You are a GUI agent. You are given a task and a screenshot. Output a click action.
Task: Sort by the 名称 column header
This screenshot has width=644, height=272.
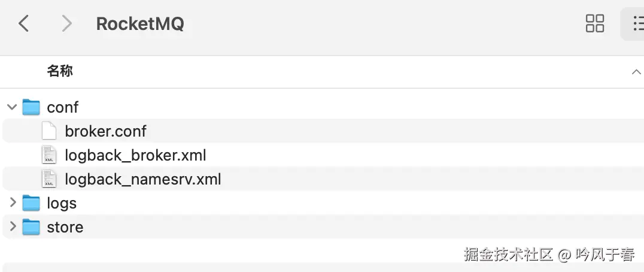coord(60,72)
